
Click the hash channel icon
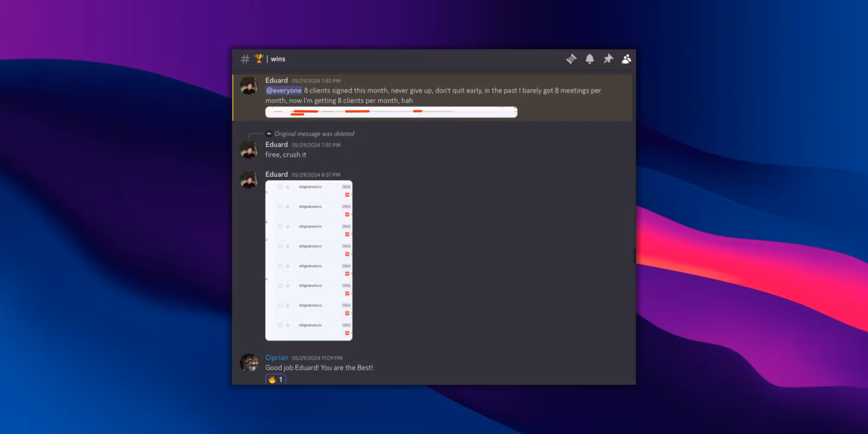[x=245, y=59]
